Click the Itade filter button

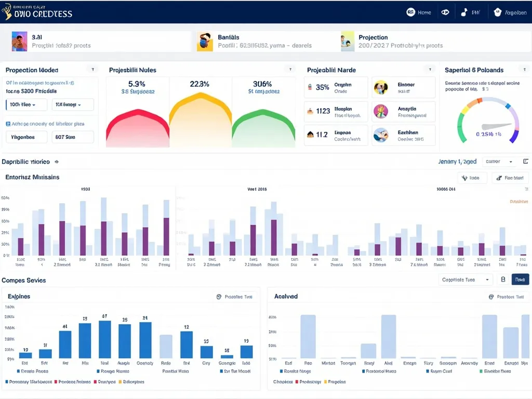pos(472,178)
